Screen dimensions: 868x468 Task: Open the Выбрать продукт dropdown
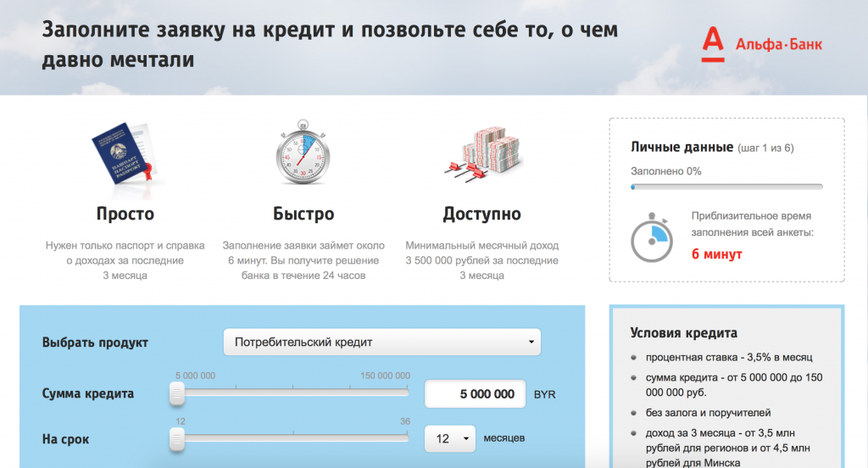[x=381, y=343]
